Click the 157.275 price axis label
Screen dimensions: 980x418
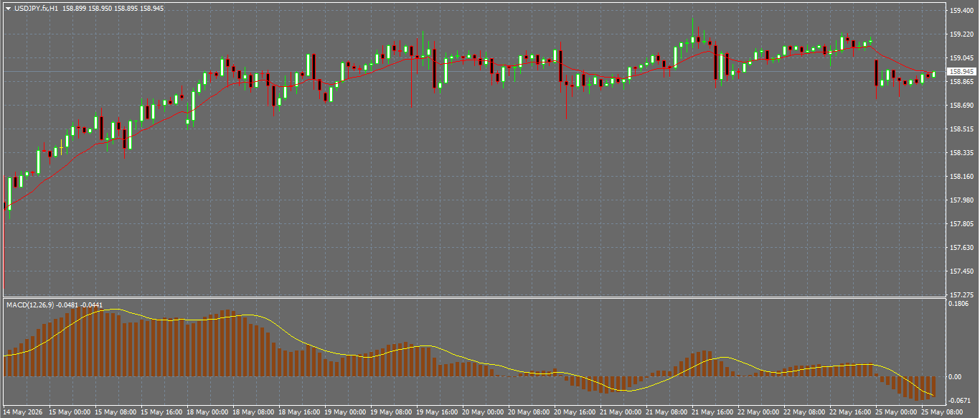[961, 295]
